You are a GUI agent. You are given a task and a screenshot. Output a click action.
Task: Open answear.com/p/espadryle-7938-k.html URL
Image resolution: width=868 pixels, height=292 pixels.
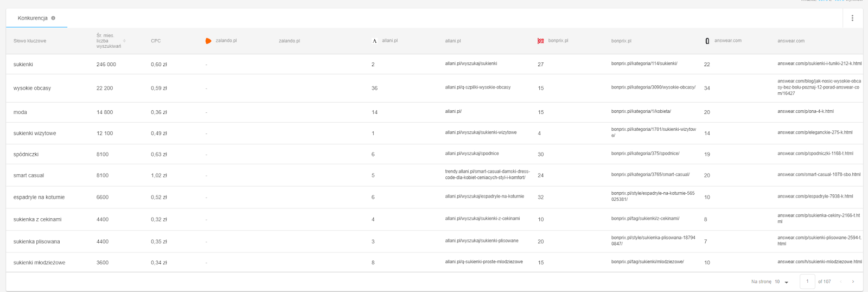click(815, 196)
